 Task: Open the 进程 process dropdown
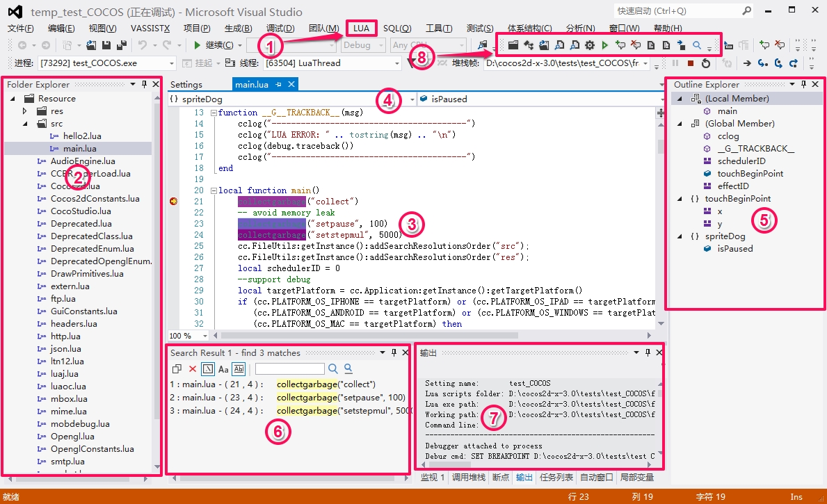(171, 63)
